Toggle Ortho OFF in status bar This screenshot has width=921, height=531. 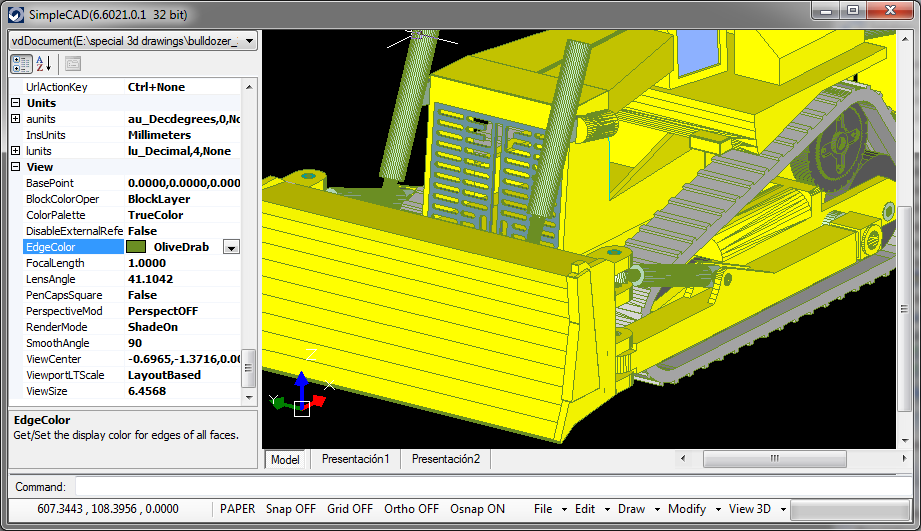(411, 509)
